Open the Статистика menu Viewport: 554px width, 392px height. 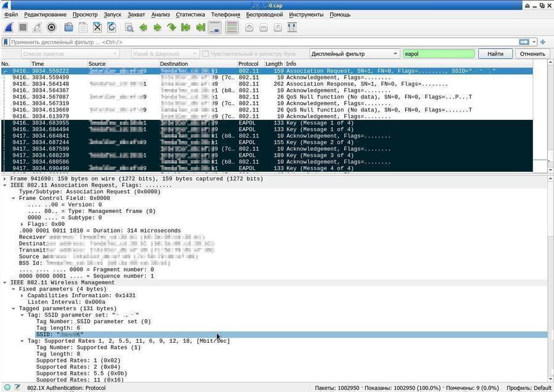[x=190, y=15]
